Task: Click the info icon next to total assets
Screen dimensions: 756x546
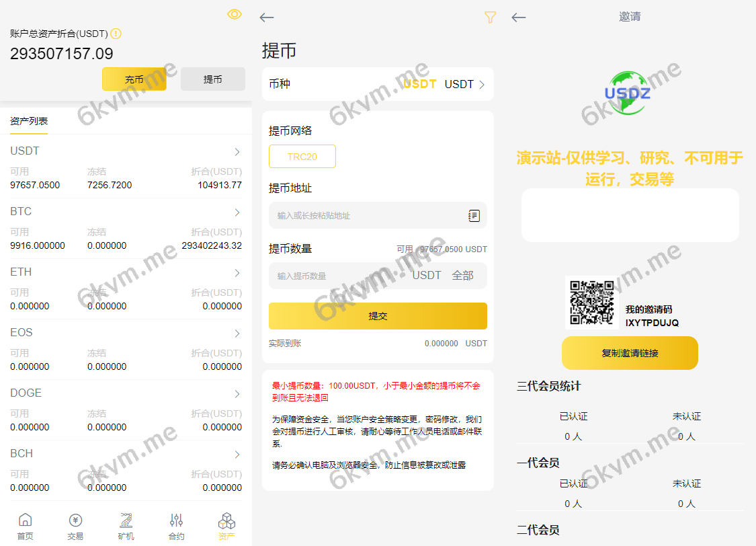Action: [115, 33]
